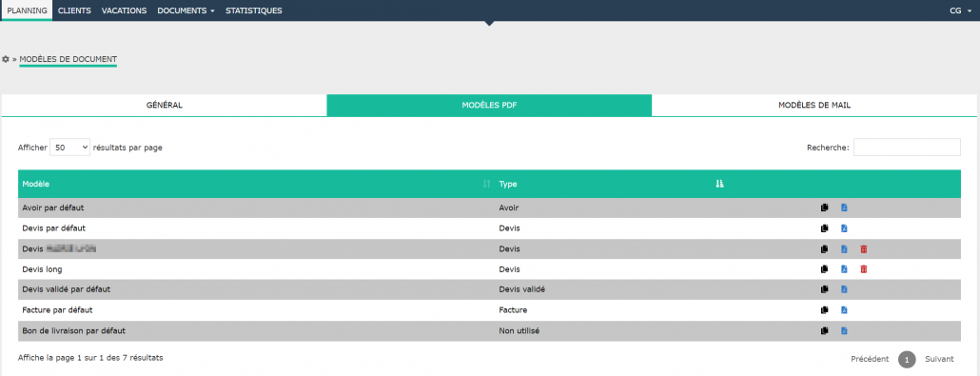Open PDF of Facture par défaut
The image size is (980, 376).
click(844, 309)
